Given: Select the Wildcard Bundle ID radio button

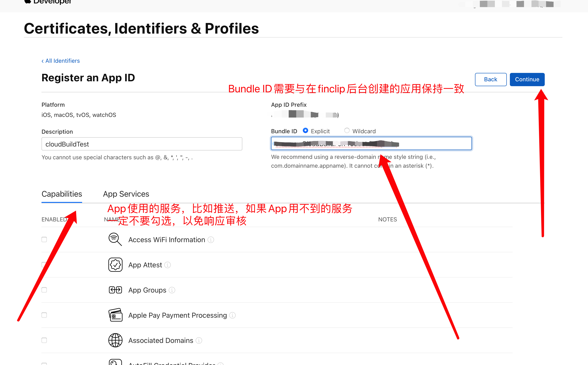Looking at the screenshot, I should point(347,131).
